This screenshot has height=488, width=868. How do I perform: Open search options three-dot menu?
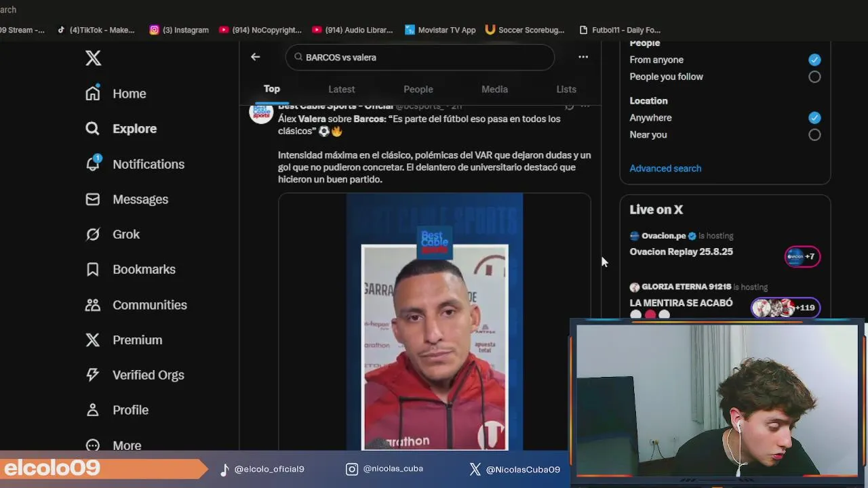pos(583,57)
